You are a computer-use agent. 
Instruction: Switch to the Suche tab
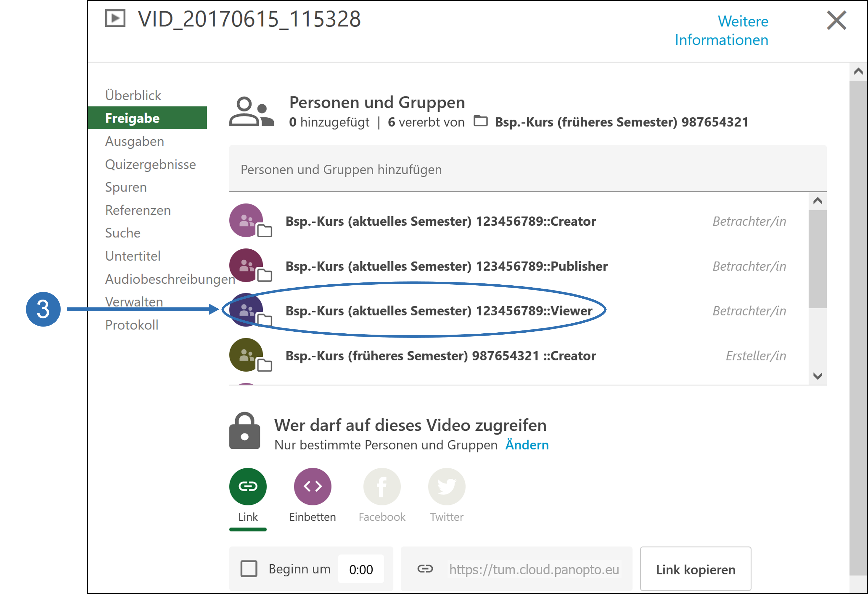point(123,233)
